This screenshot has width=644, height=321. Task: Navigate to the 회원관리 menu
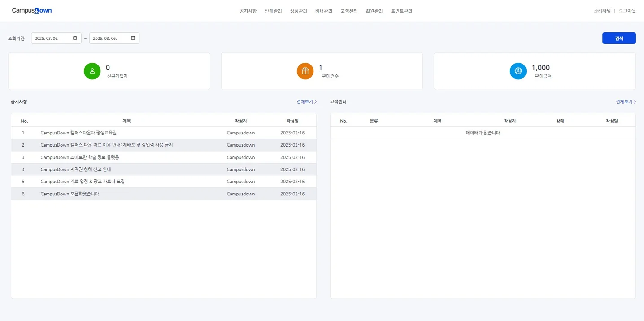pos(374,11)
